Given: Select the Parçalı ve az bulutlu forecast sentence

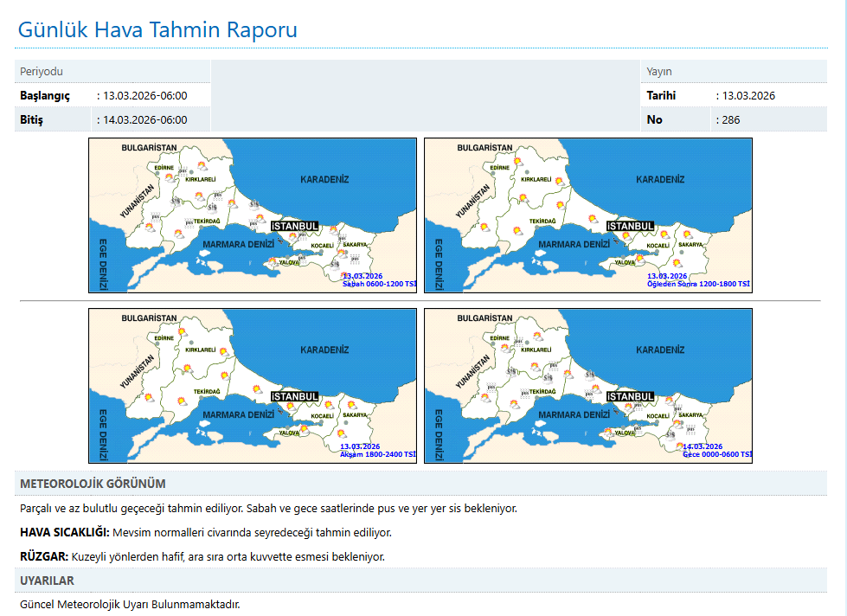Looking at the screenshot, I should click(x=268, y=509).
